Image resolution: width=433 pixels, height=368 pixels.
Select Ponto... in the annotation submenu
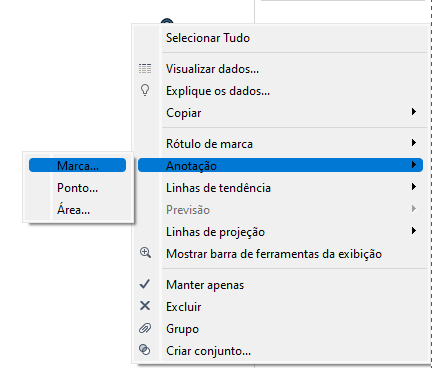[77, 188]
